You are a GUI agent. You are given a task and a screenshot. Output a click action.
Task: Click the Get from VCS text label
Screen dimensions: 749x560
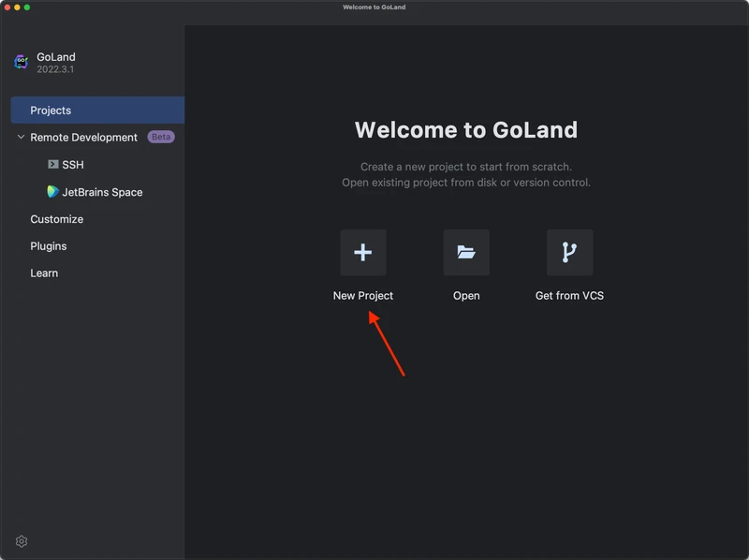click(x=569, y=296)
